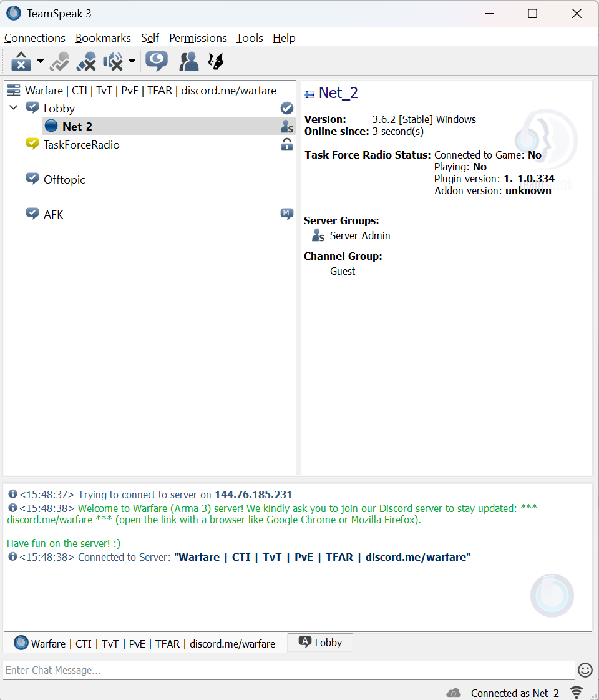Click the TeamSpeak logo in the title bar

click(x=14, y=13)
